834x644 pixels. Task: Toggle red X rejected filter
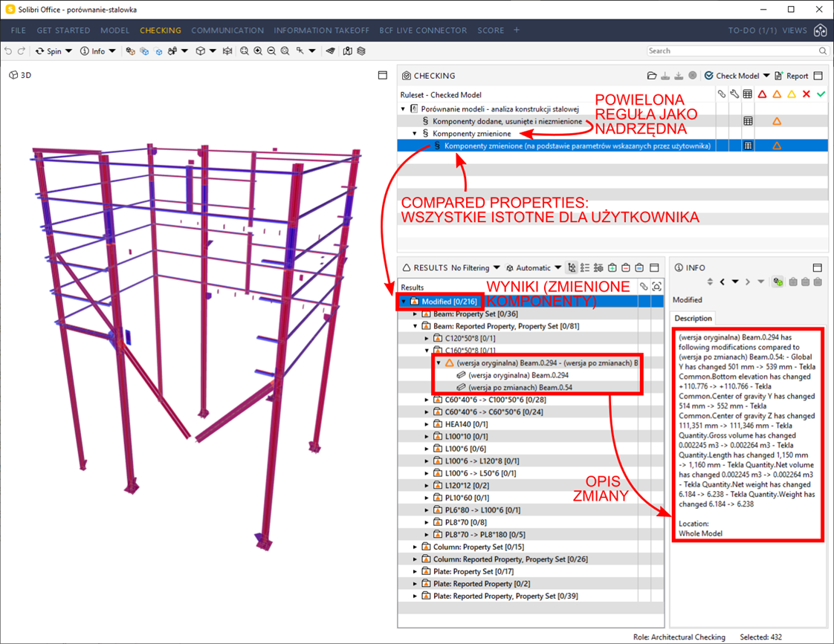pos(806,94)
